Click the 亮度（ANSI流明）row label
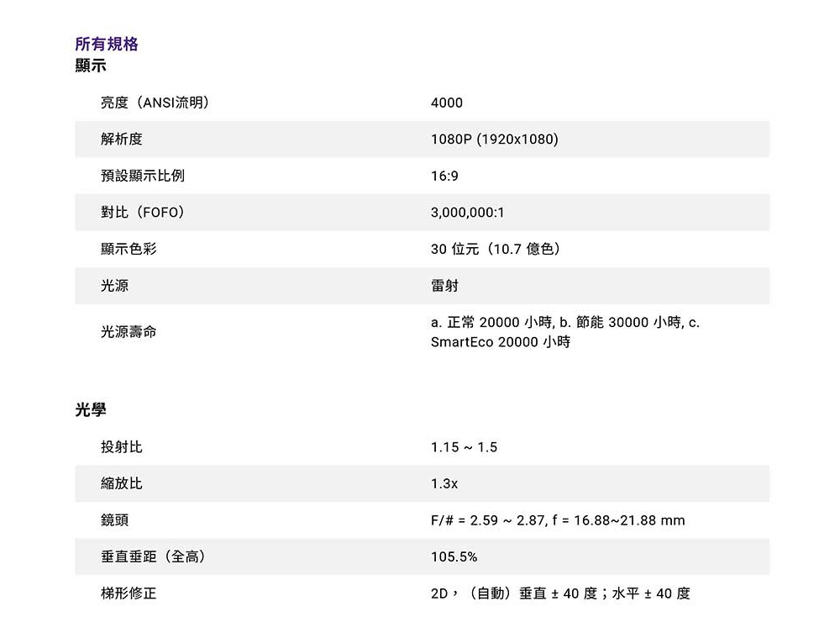Screen dimensions: 840x638 (151, 103)
